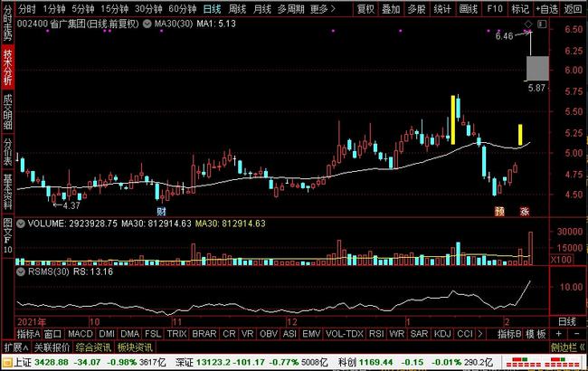Click the +自选 add to watchlist button
Viewport: 588px width, 371px height.
pos(546,8)
